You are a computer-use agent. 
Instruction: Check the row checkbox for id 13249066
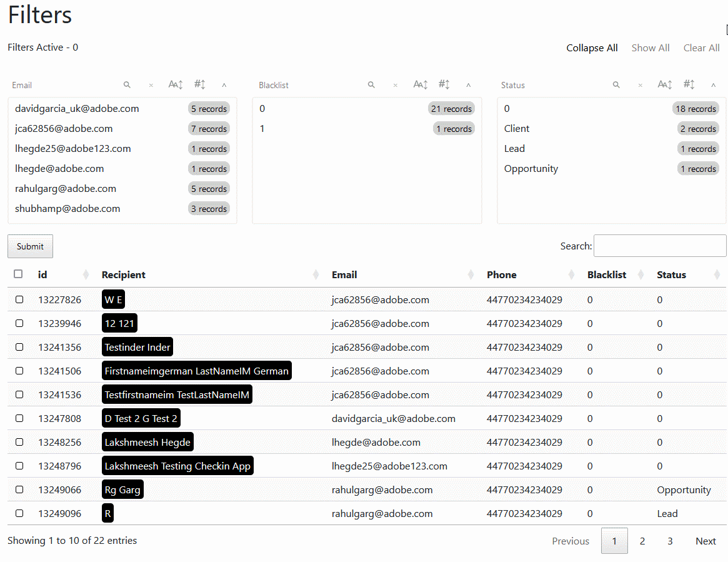pos(19,489)
